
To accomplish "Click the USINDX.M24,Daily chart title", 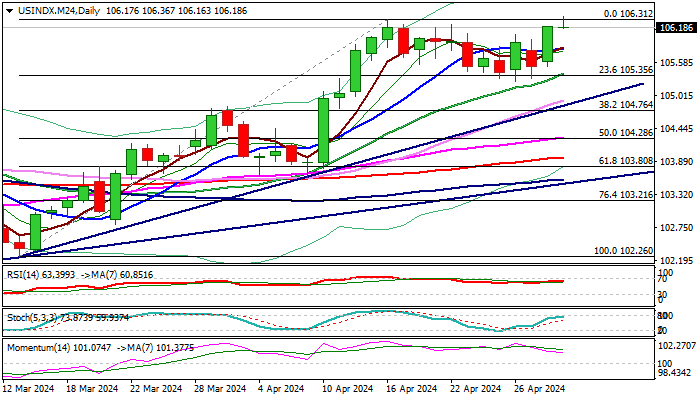I will [x=50, y=9].
